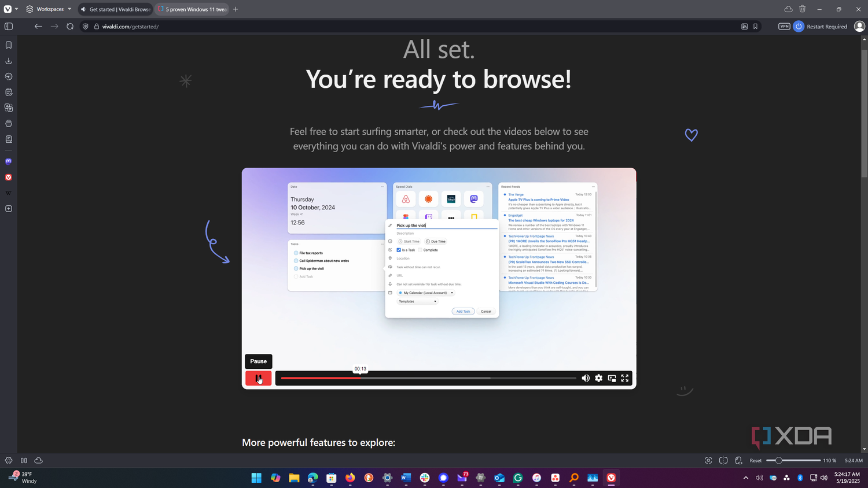Toggle picture-in-picture for the video
868x488 pixels.
[x=612, y=378]
